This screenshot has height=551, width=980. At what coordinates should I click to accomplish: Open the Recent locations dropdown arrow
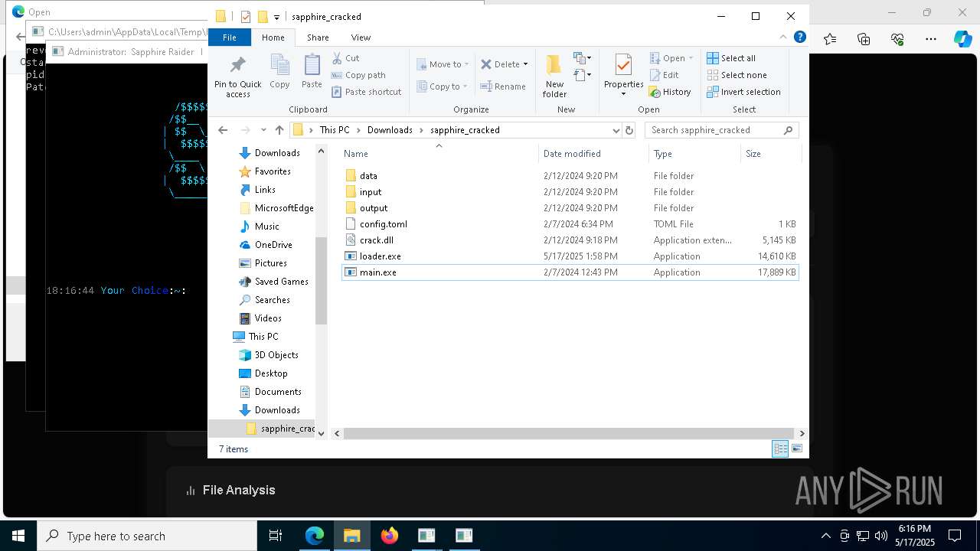[263, 130]
